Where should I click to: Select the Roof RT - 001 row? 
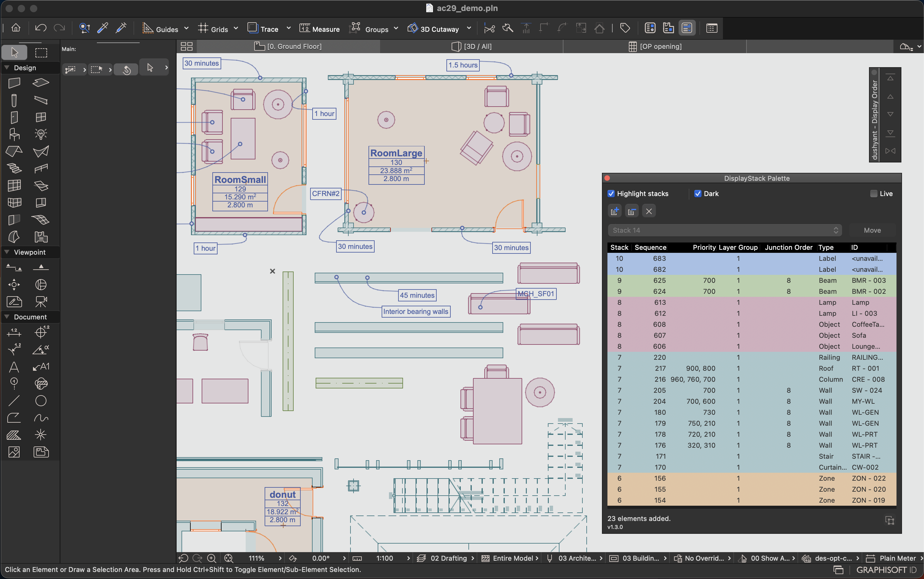click(752, 368)
